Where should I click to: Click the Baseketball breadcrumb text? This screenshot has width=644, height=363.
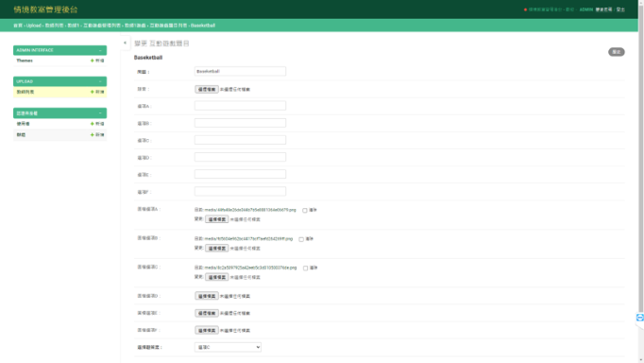[x=203, y=26]
